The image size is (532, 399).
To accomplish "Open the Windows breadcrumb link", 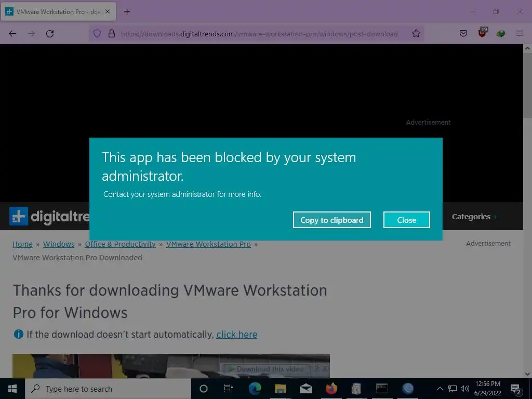I will (x=59, y=244).
